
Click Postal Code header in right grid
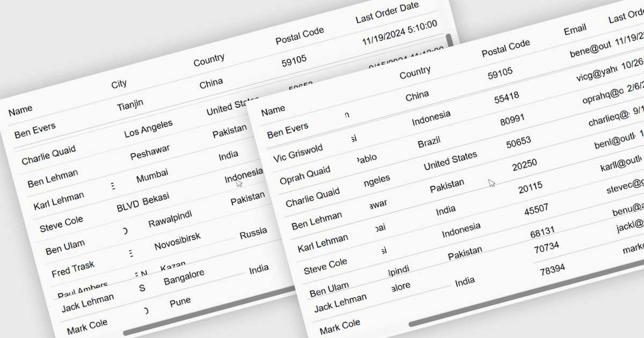[x=506, y=48]
